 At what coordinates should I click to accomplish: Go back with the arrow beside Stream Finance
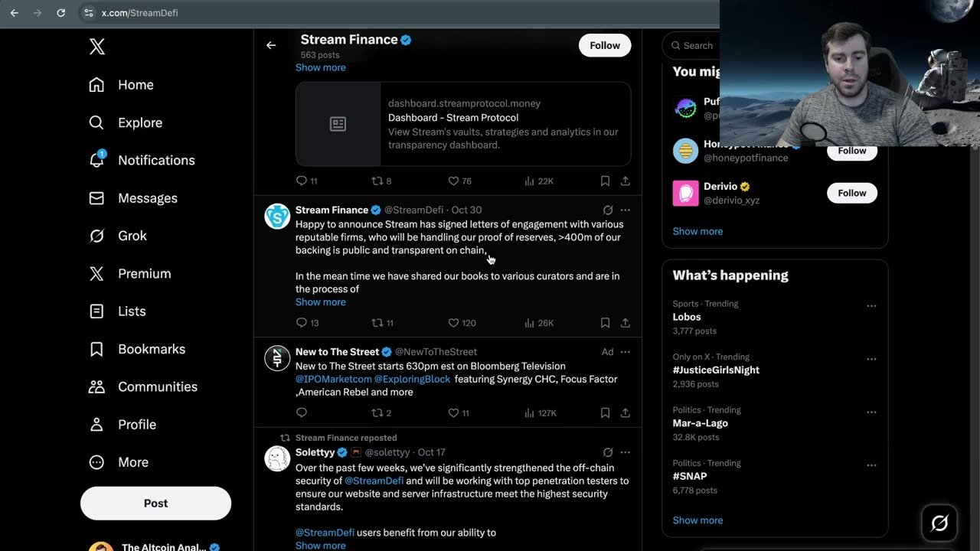click(x=271, y=45)
